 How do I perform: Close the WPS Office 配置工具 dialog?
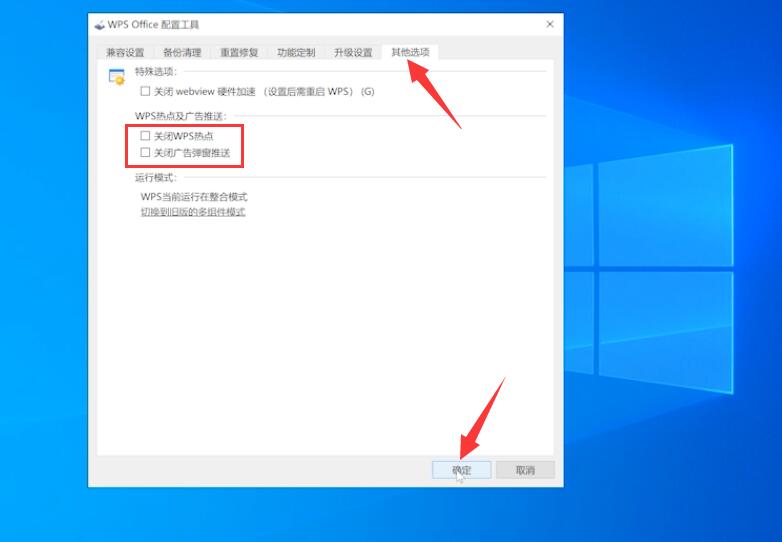tap(550, 24)
